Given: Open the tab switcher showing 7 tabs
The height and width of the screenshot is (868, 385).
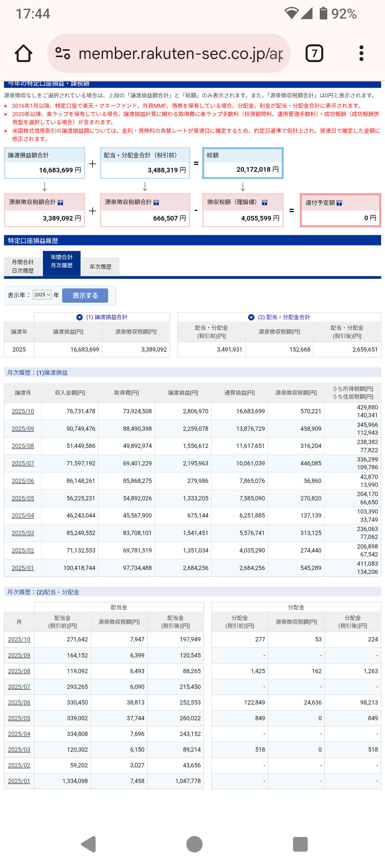Looking at the screenshot, I should click(314, 54).
